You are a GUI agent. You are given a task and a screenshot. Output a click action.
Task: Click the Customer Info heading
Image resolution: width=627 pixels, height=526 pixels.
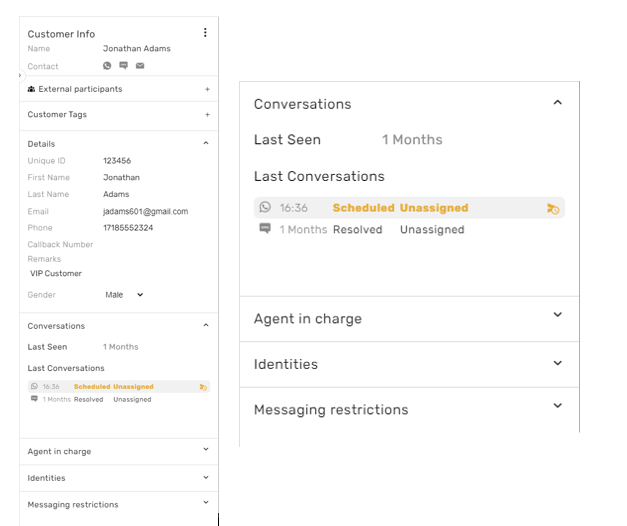click(61, 34)
